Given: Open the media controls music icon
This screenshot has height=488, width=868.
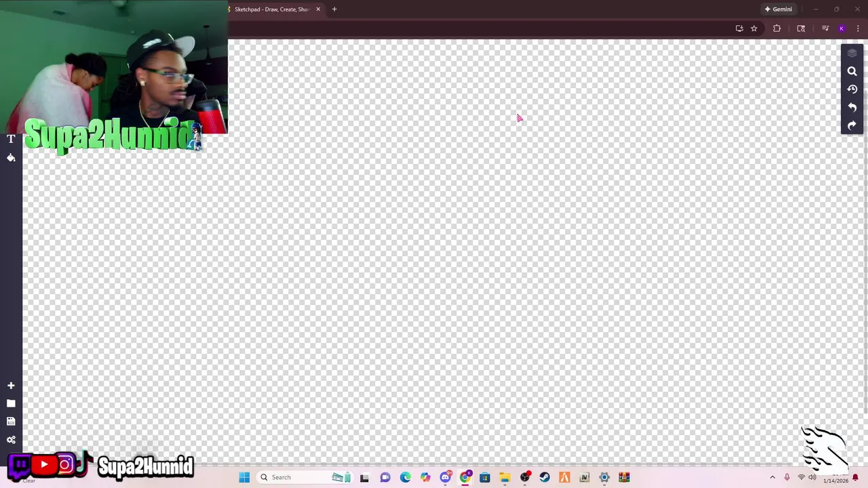Looking at the screenshot, I should [825, 28].
